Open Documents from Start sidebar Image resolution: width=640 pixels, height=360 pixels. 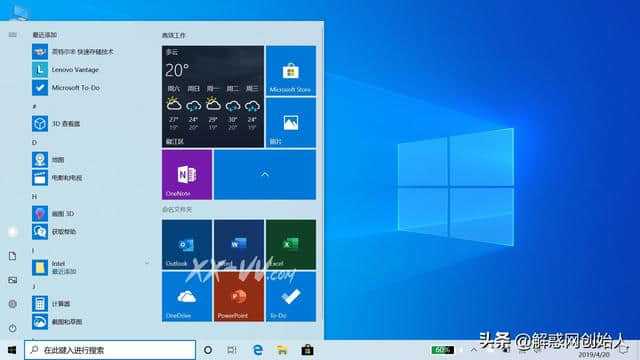[x=12, y=256]
